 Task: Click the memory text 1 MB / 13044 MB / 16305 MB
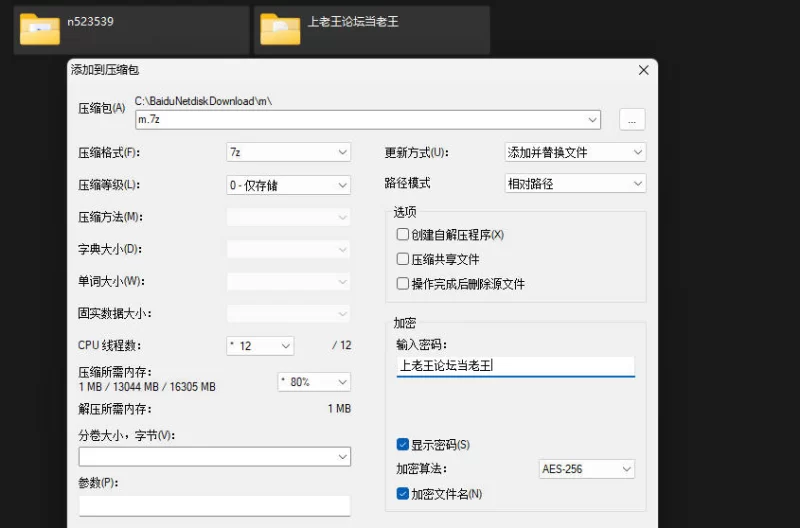tap(147, 387)
